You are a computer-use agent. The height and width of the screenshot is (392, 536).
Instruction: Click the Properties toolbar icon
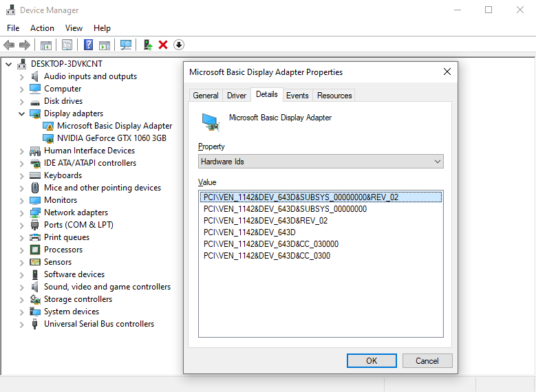pos(67,45)
